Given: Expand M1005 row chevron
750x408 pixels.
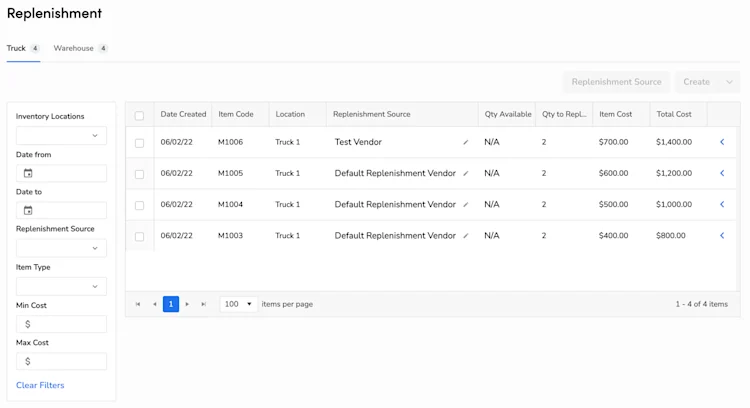Looking at the screenshot, I should [x=722, y=173].
